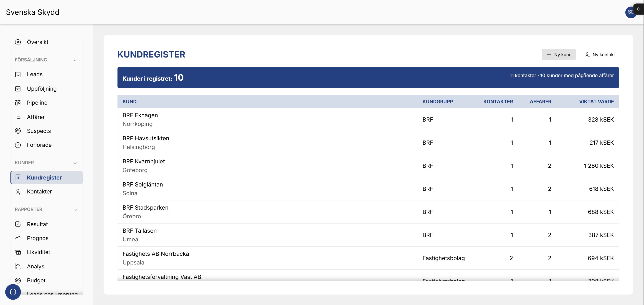Click the 217 kSEK value
Screen dimensions: 644x305
pyautogui.click(x=602, y=143)
